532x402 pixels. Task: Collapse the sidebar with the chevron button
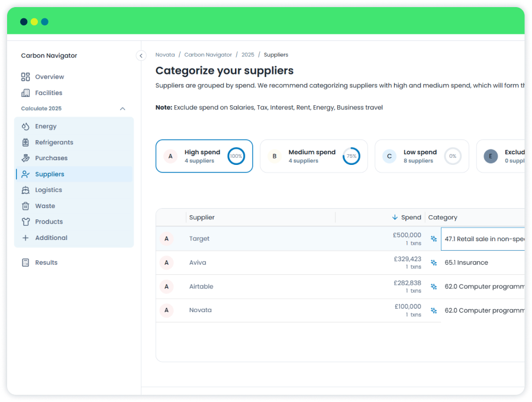[x=141, y=56]
